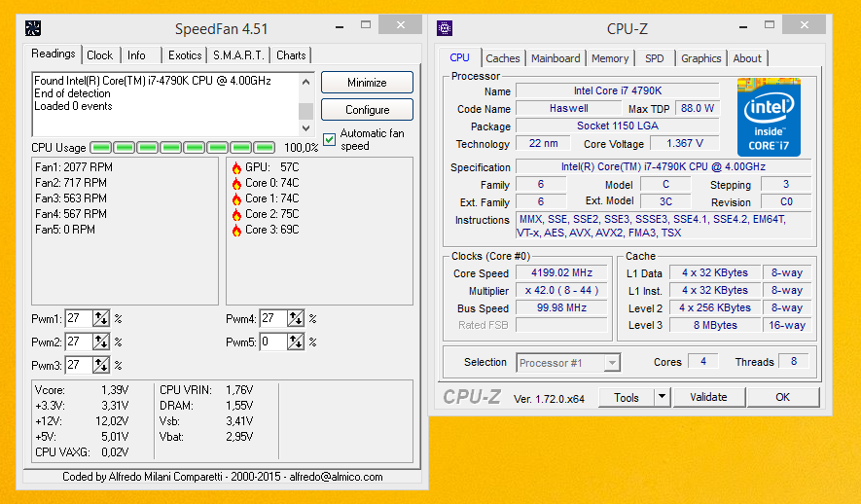Click the SpeedFan Minimize button

pyautogui.click(x=367, y=83)
